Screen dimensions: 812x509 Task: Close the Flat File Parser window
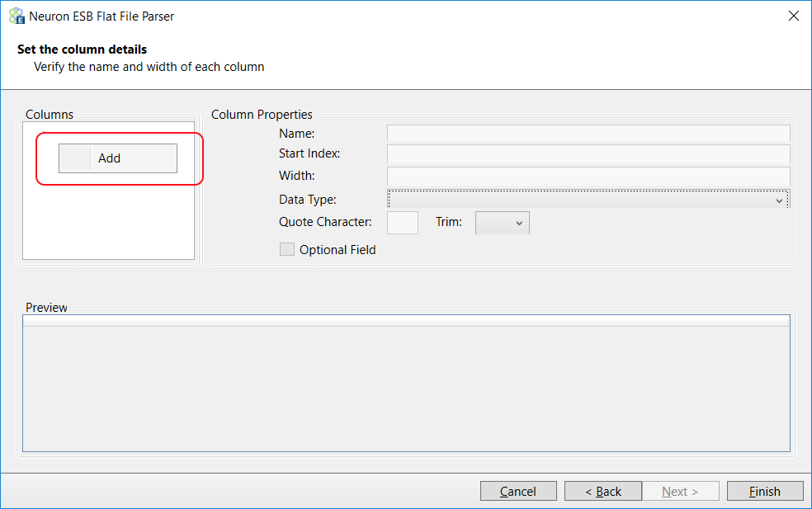[793, 16]
